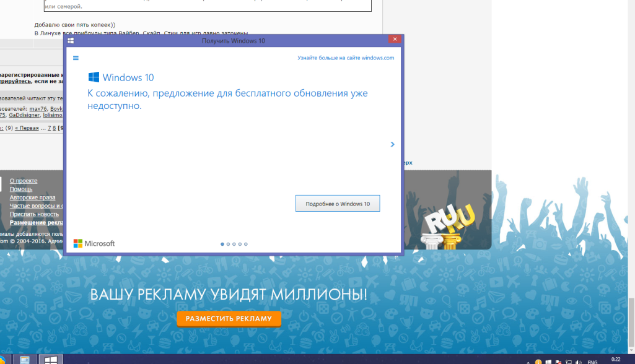Open volume speaker tray icon
Image resolution: width=635 pixels, height=364 pixels.
(x=579, y=362)
